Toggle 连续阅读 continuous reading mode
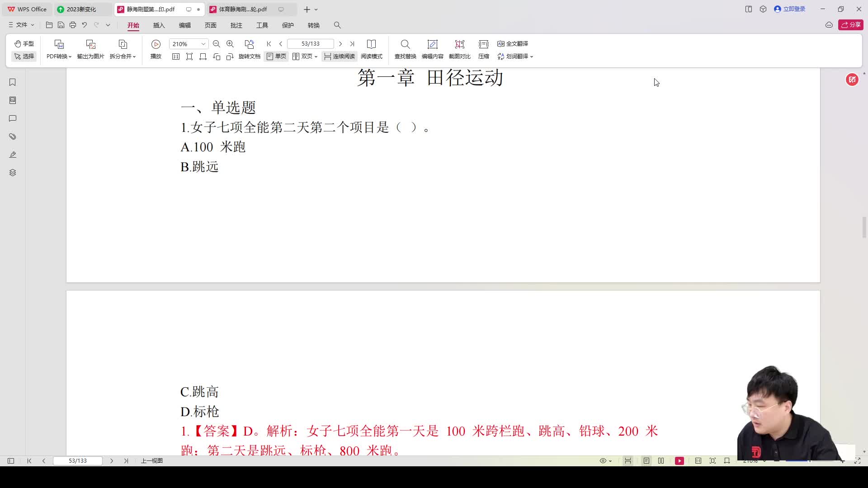The image size is (868, 488). point(340,56)
